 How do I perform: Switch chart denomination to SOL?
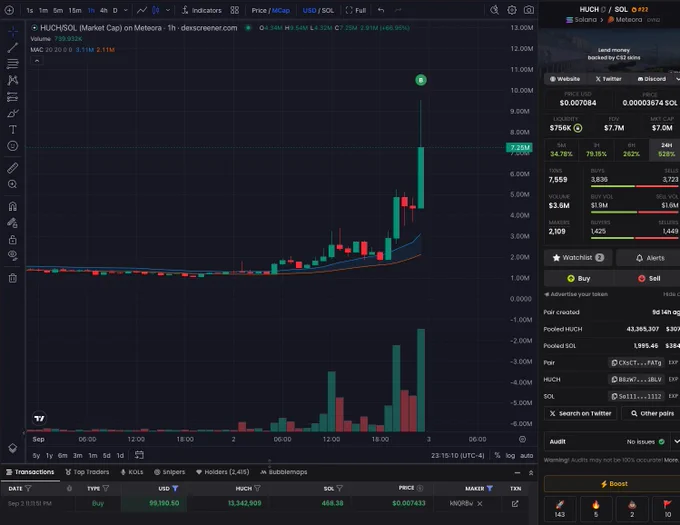[x=327, y=10]
